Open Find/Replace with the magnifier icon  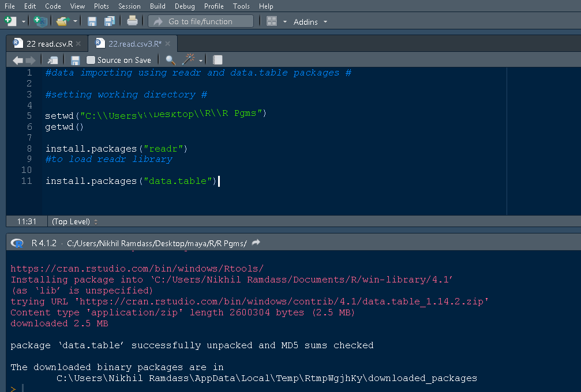[x=170, y=59]
